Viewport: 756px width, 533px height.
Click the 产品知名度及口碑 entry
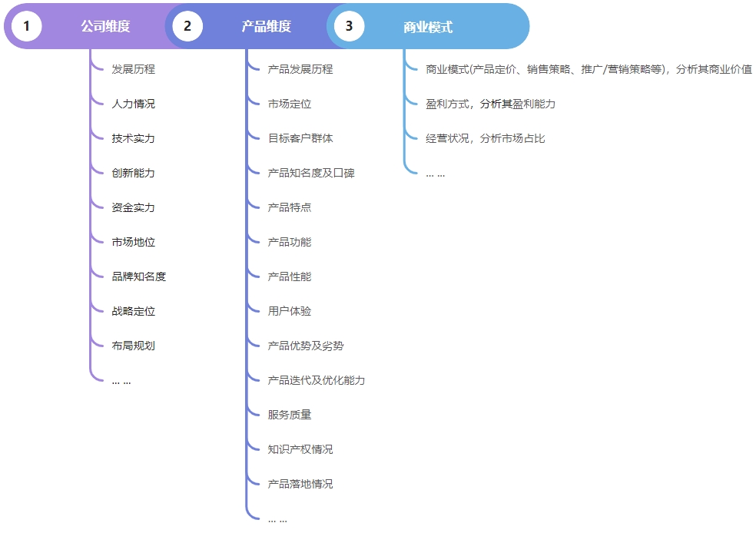coord(310,173)
